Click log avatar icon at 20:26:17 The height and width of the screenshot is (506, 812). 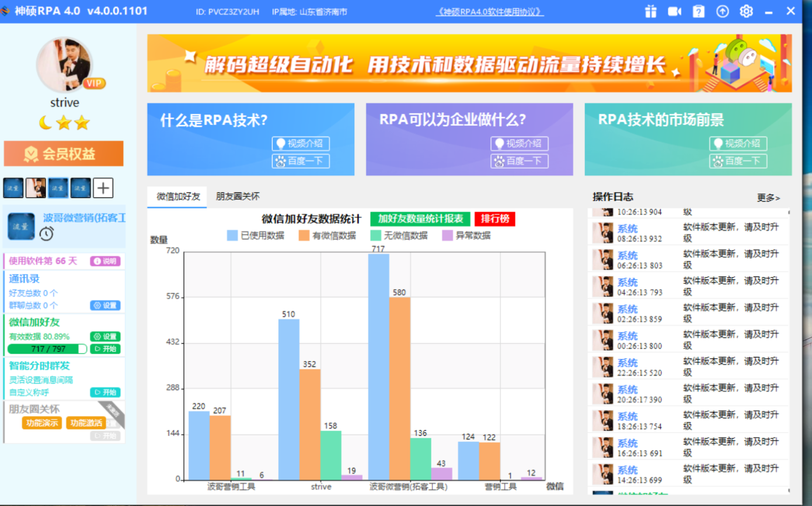pos(602,394)
